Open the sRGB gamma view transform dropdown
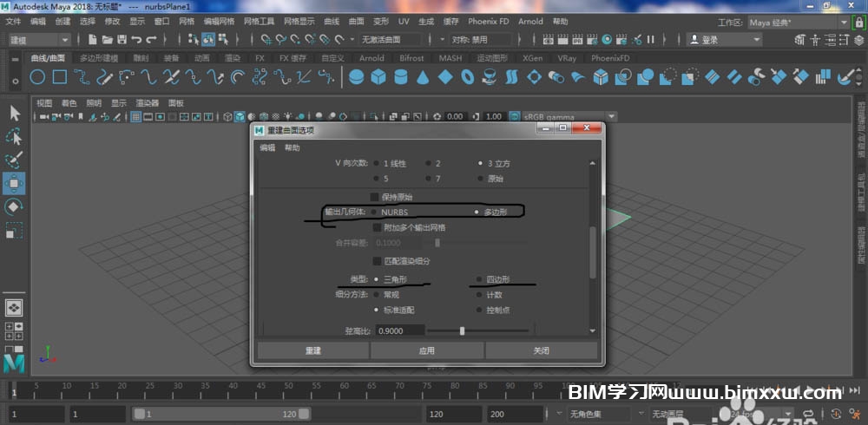Image resolution: width=868 pixels, height=425 pixels. pyautogui.click(x=611, y=116)
